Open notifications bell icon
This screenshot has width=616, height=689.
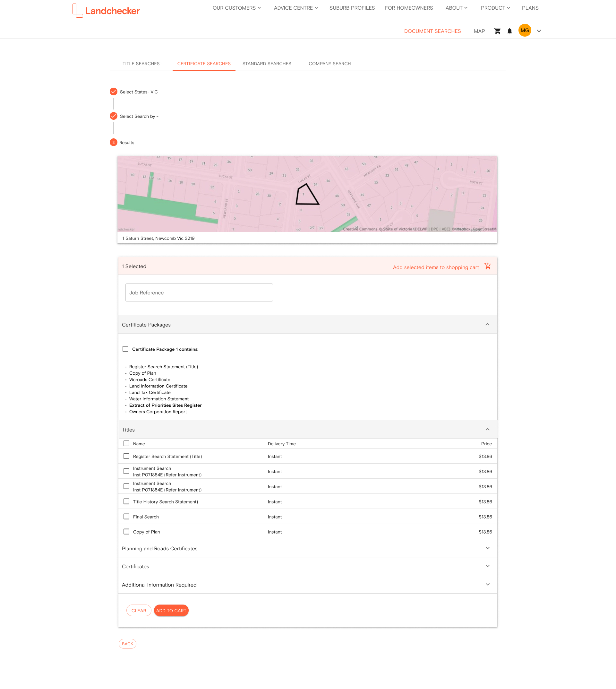510,31
